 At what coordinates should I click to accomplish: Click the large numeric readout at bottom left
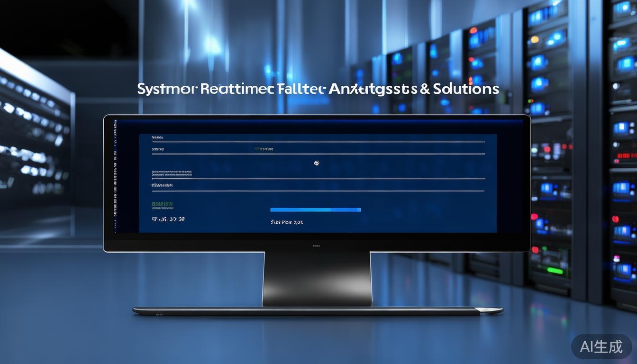(168, 219)
